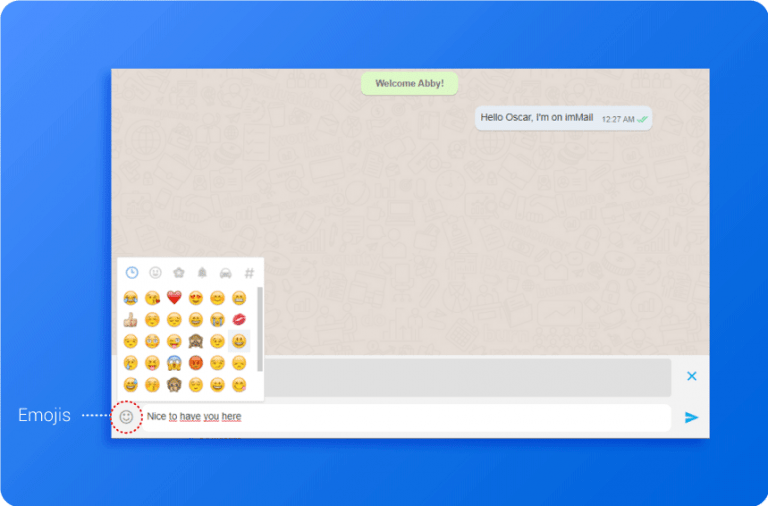The height and width of the screenshot is (506, 768).
Task: Choose the see-no-evil monkey emoji
Action: coord(195,341)
